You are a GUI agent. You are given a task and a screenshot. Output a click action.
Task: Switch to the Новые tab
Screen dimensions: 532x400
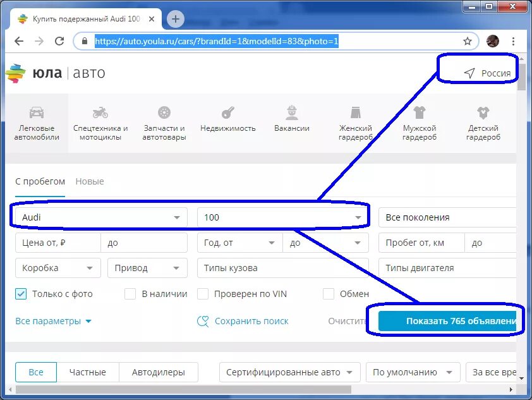click(90, 181)
